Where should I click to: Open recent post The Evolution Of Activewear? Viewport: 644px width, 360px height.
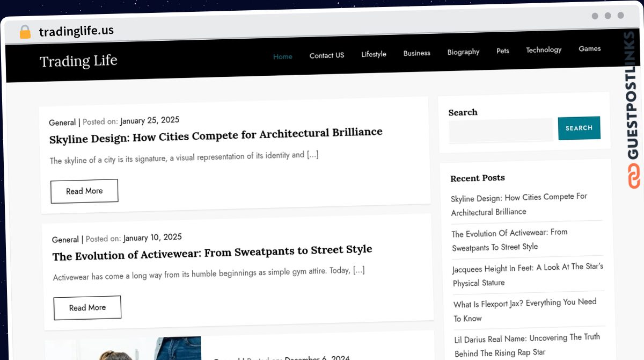[x=509, y=240]
